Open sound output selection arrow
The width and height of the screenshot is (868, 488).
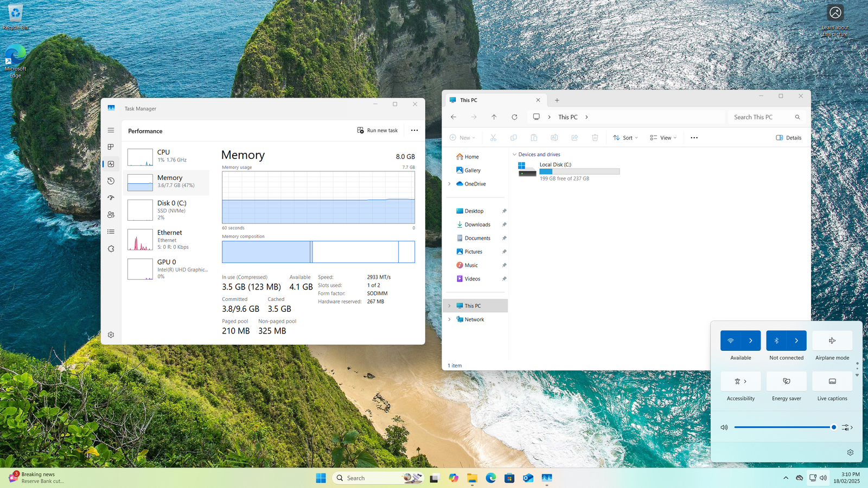[847, 427]
